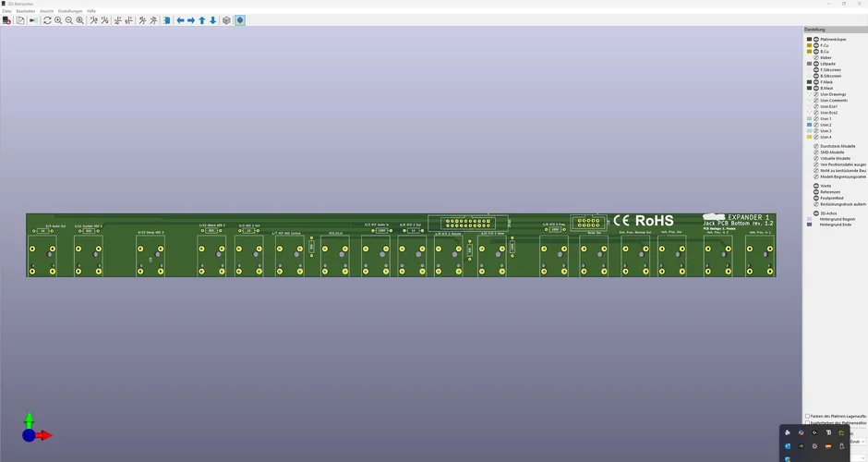Change the F.Mask color swatch
Viewport: 868px width, 462px height.
coord(809,82)
